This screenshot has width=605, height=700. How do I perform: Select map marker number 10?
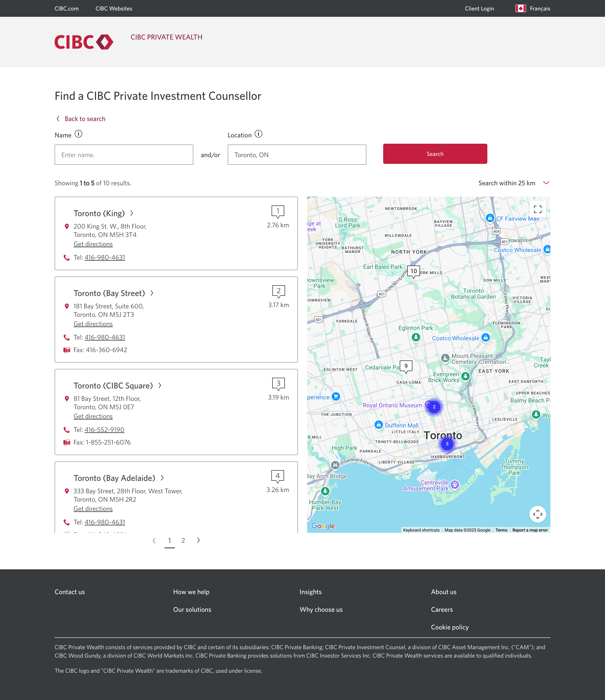(413, 272)
